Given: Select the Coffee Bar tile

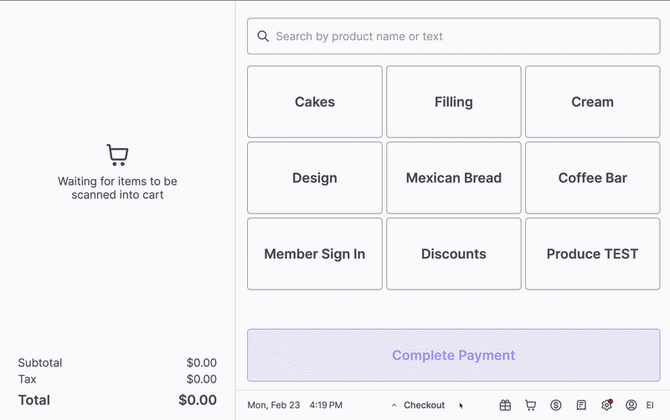Looking at the screenshot, I should [x=592, y=178].
